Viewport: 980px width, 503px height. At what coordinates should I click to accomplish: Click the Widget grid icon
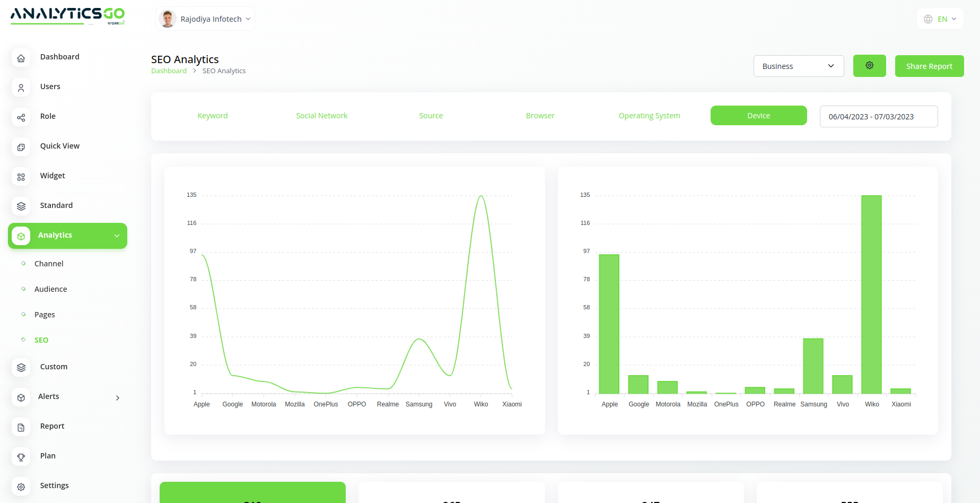[21, 177]
